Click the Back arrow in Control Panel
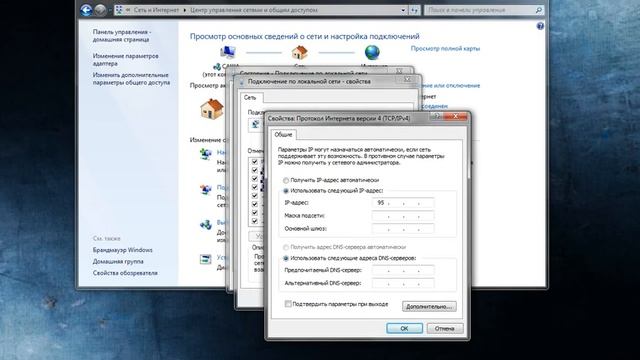640x360 pixels. [x=86, y=10]
